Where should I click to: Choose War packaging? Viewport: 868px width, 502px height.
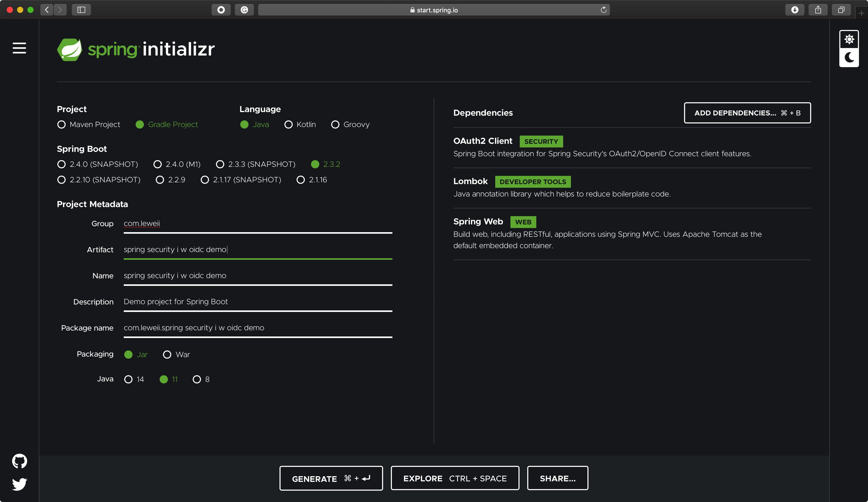point(176,354)
